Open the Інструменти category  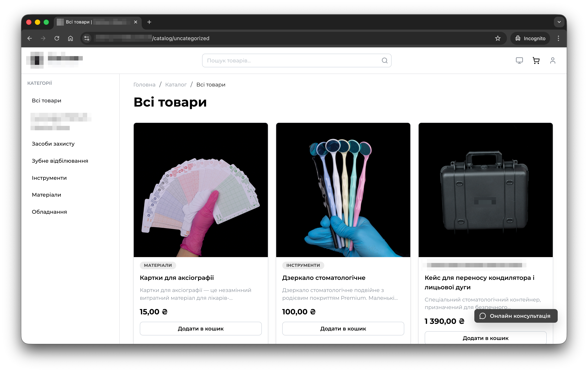tap(49, 178)
